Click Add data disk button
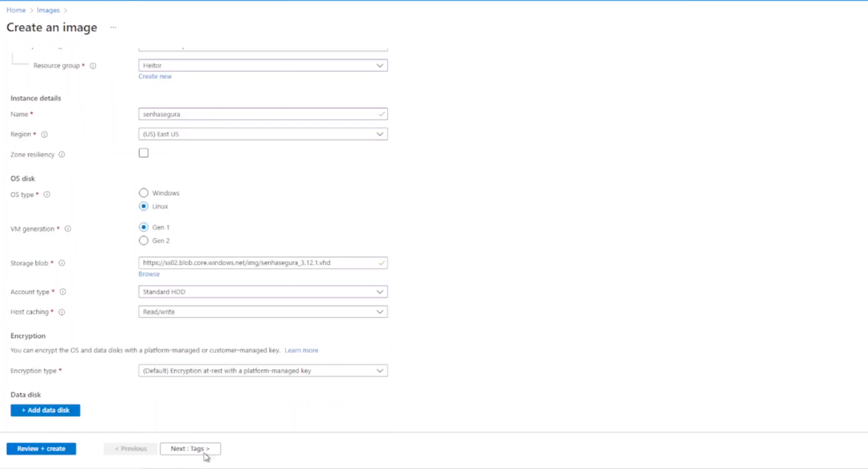The width and height of the screenshot is (868, 469). tap(45, 410)
